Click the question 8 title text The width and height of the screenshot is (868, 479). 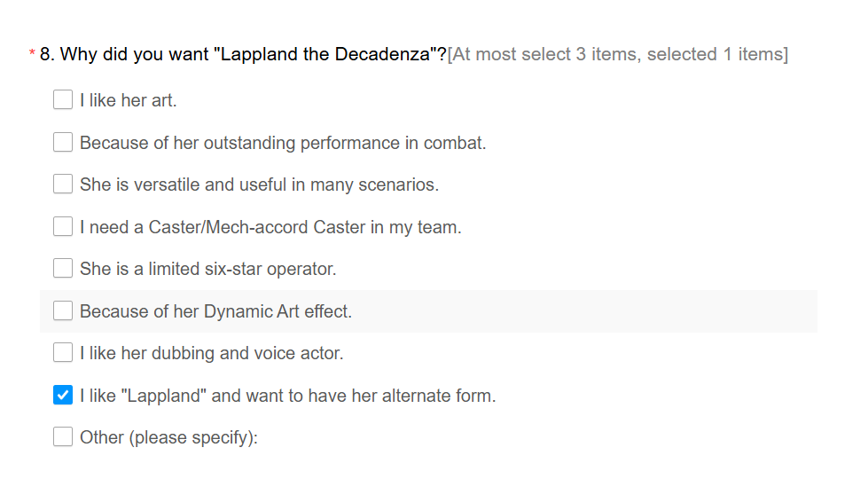click(243, 54)
